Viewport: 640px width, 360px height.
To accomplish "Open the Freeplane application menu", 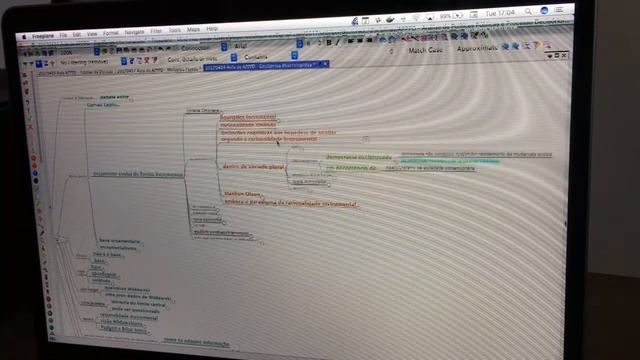I will tap(43, 36).
